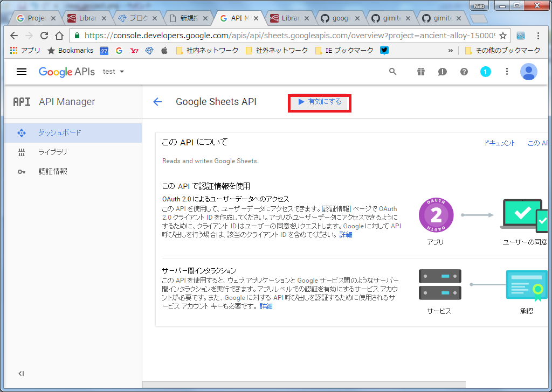This screenshot has width=552, height=392.
Task: Open the Bookmarks star shortcut
Action: [71, 51]
